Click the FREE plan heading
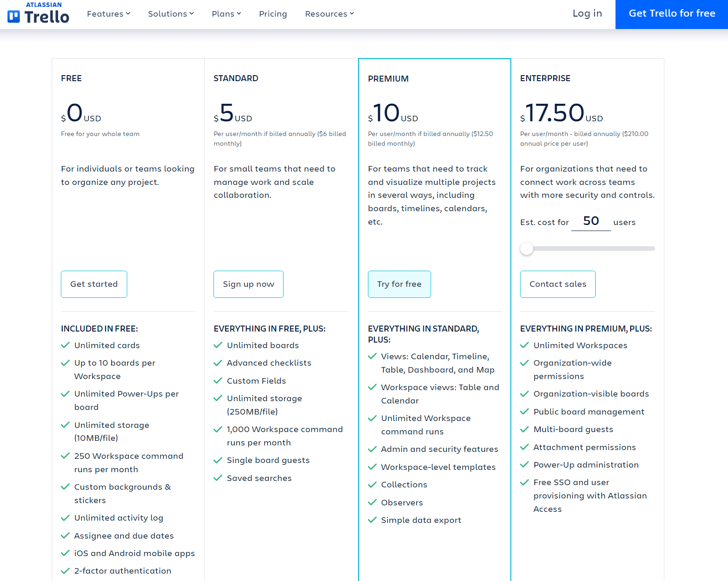 [x=71, y=78]
